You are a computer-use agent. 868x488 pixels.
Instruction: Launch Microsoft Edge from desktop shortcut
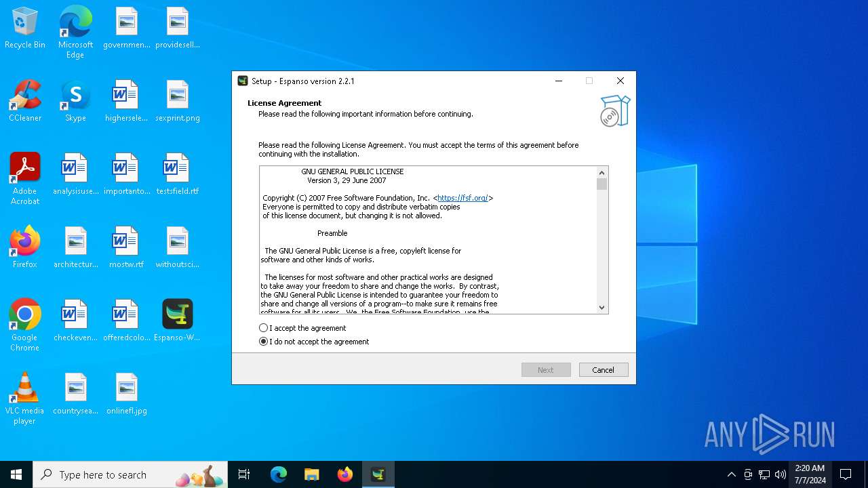tap(75, 32)
